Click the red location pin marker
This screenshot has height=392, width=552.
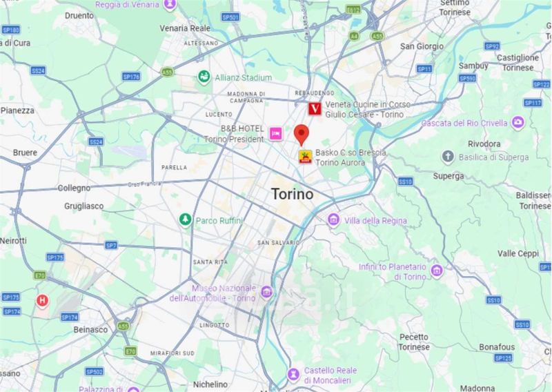coord(302,135)
